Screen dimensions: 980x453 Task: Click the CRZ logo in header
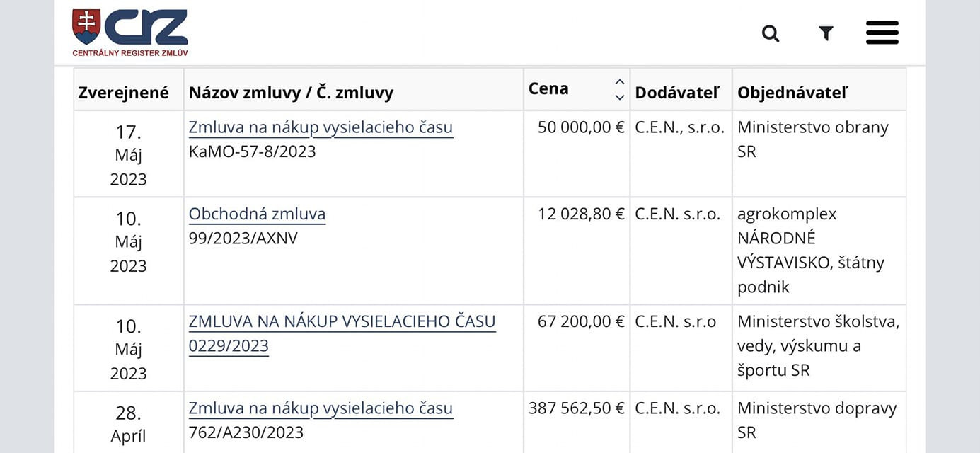pyautogui.click(x=130, y=33)
